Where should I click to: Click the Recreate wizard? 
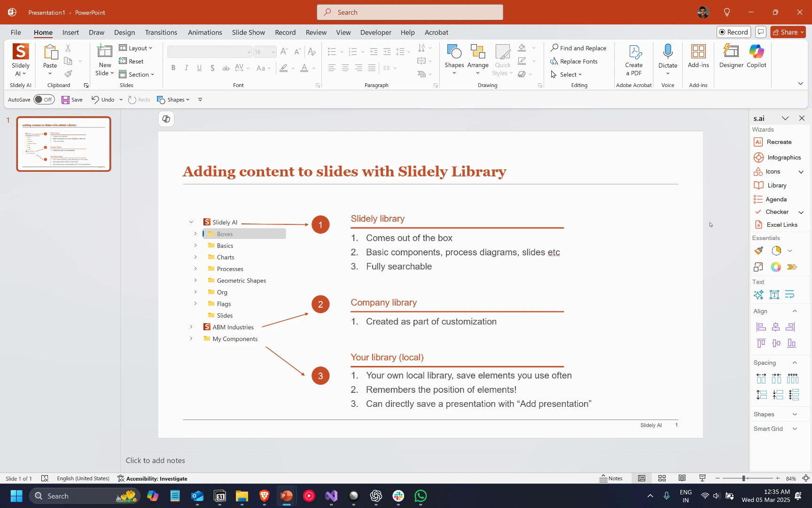coord(773,142)
